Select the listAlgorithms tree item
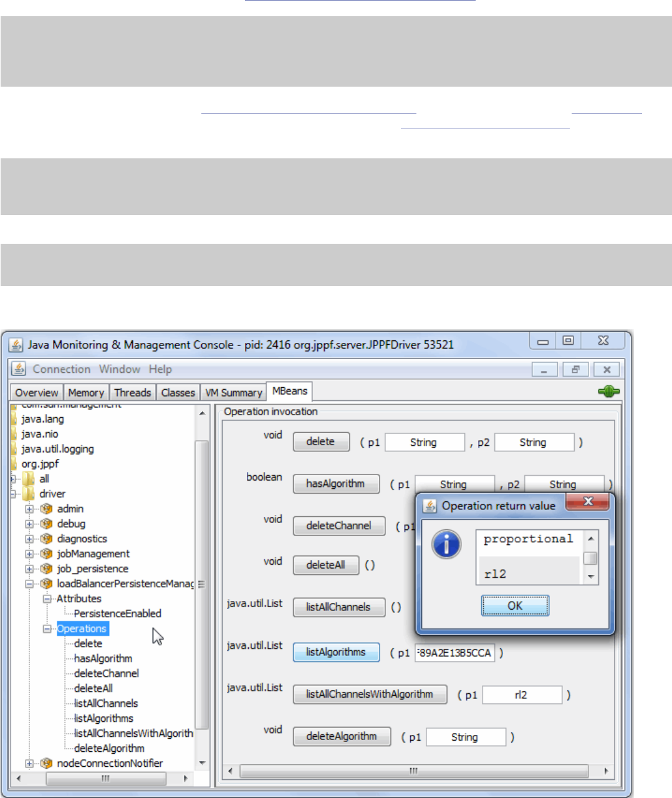The image size is (672, 798). [x=103, y=718]
